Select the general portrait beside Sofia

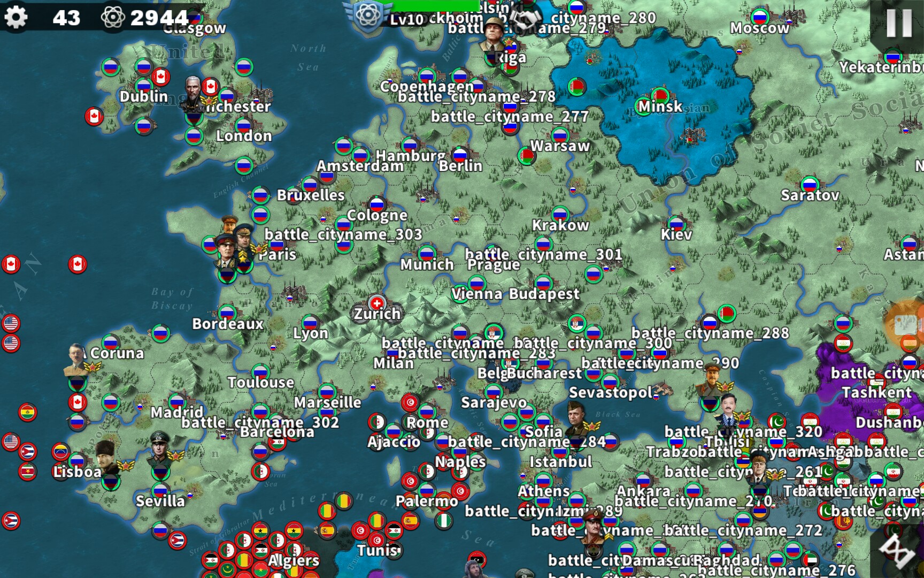[577, 419]
